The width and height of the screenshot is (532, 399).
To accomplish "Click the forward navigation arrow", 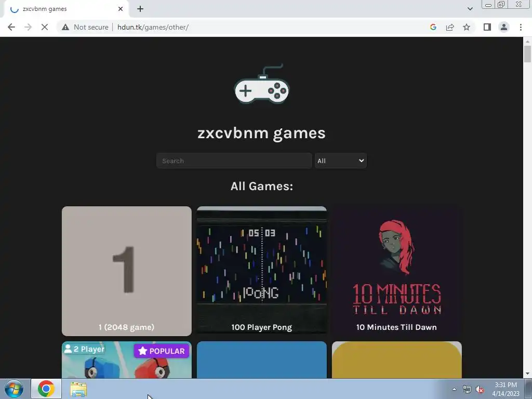I will pos(28,27).
